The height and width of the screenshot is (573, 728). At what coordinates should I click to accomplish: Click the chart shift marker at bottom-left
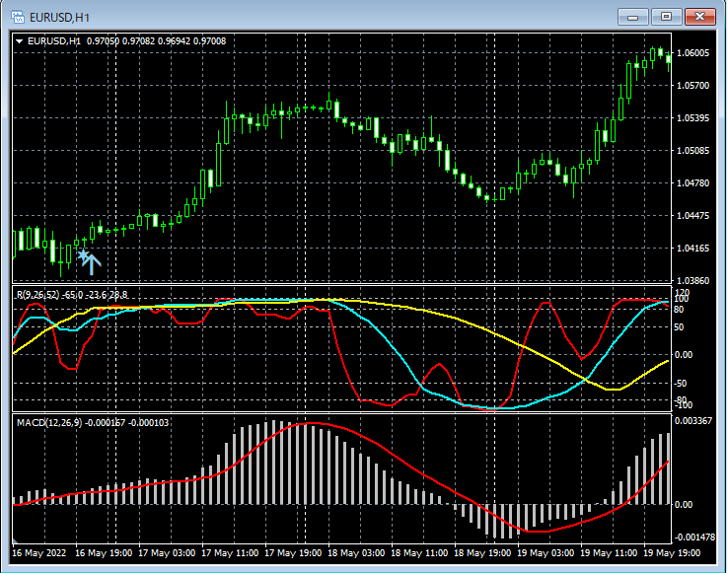point(15,541)
